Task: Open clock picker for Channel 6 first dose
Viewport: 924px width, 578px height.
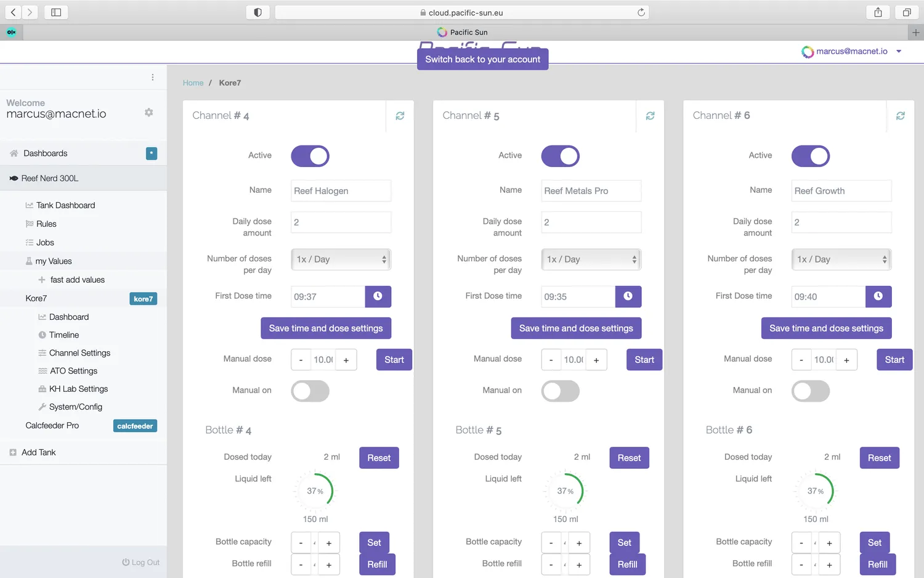Action: [878, 296]
